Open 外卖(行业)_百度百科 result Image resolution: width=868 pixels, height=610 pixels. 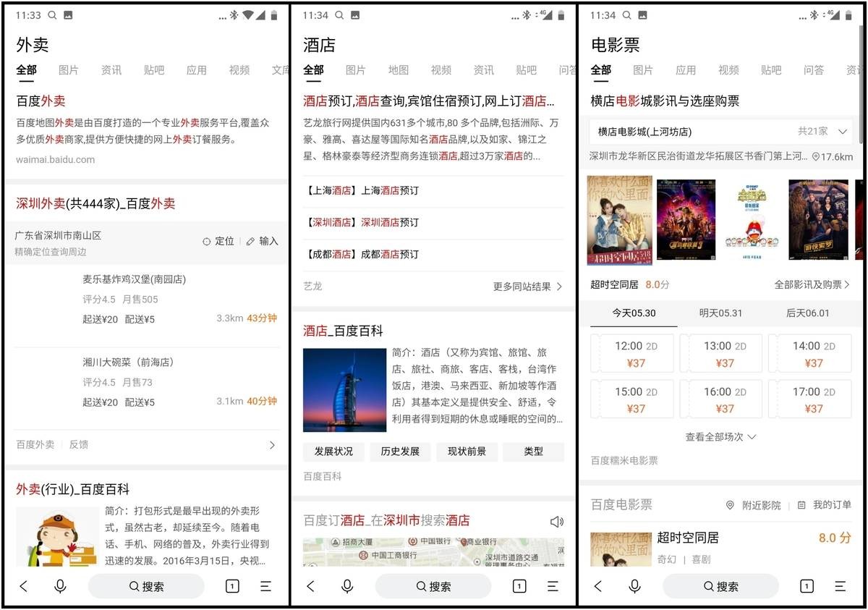tap(72, 490)
